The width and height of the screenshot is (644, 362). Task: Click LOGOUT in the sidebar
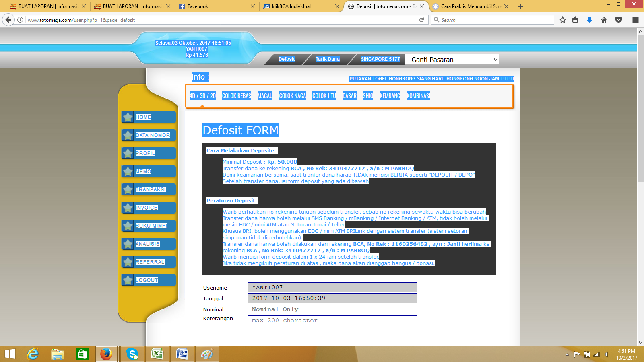click(x=147, y=280)
